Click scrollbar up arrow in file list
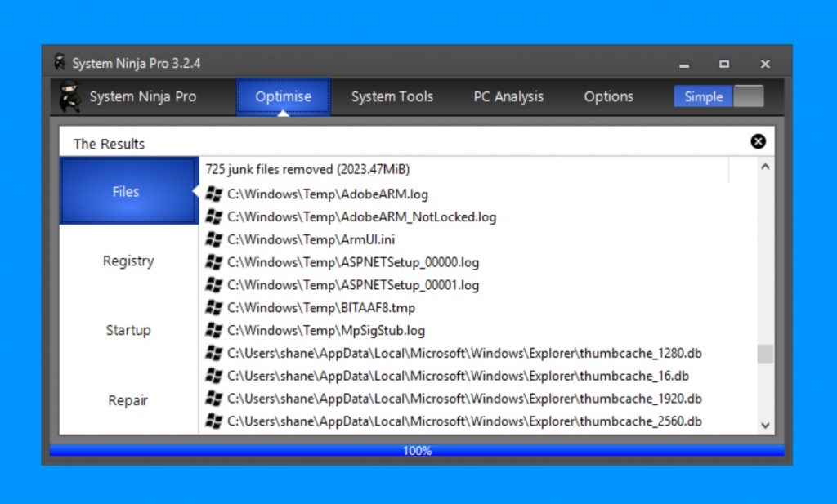Image resolution: width=837 pixels, height=504 pixels. 765,167
